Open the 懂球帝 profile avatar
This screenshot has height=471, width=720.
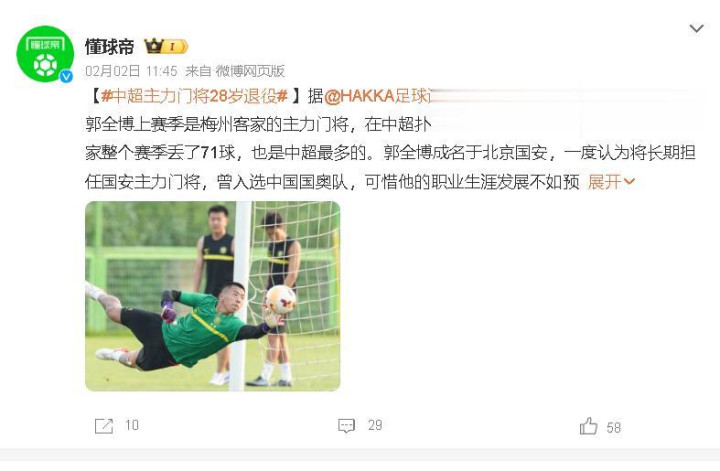point(45,54)
